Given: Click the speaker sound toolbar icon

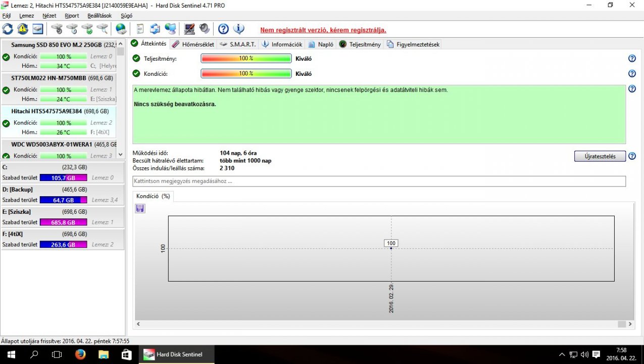Looking at the screenshot, I should [205, 29].
